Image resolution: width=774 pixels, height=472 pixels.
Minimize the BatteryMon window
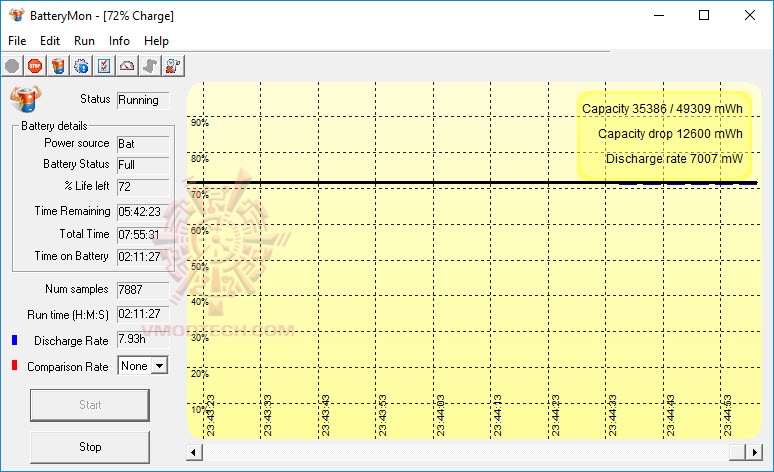659,15
